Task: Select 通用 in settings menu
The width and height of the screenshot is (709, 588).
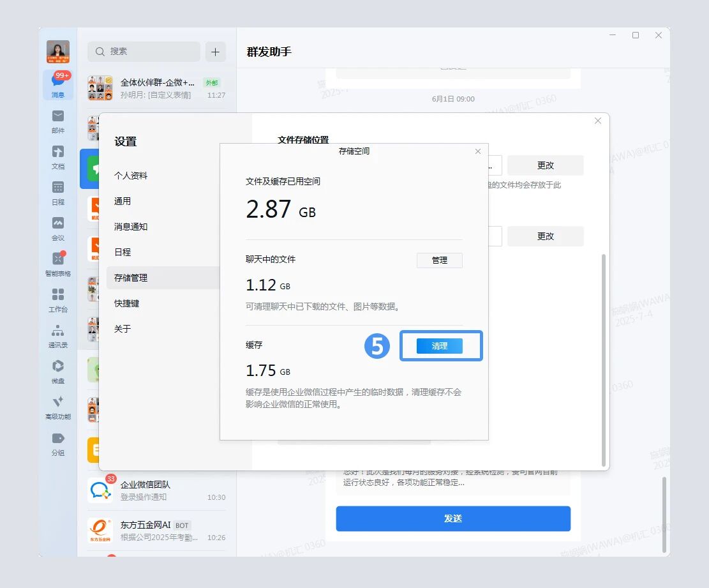Action: coord(123,201)
